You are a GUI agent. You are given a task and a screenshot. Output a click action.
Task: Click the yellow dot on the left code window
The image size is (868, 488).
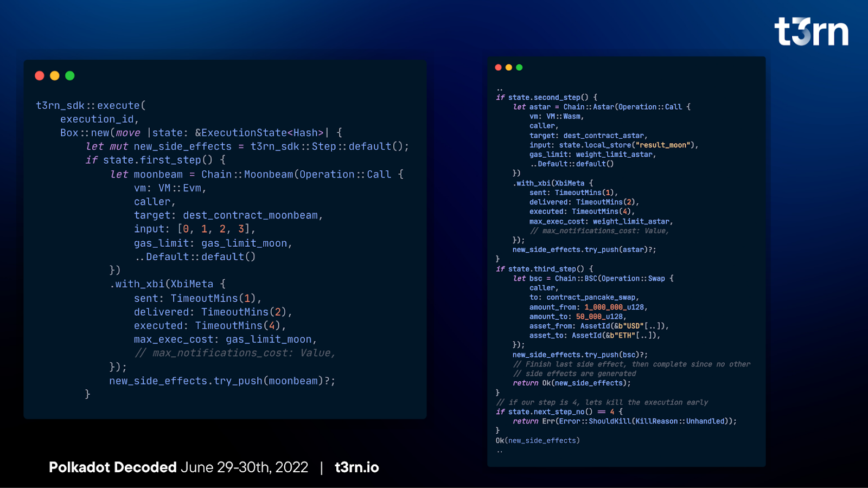pyautogui.click(x=55, y=76)
